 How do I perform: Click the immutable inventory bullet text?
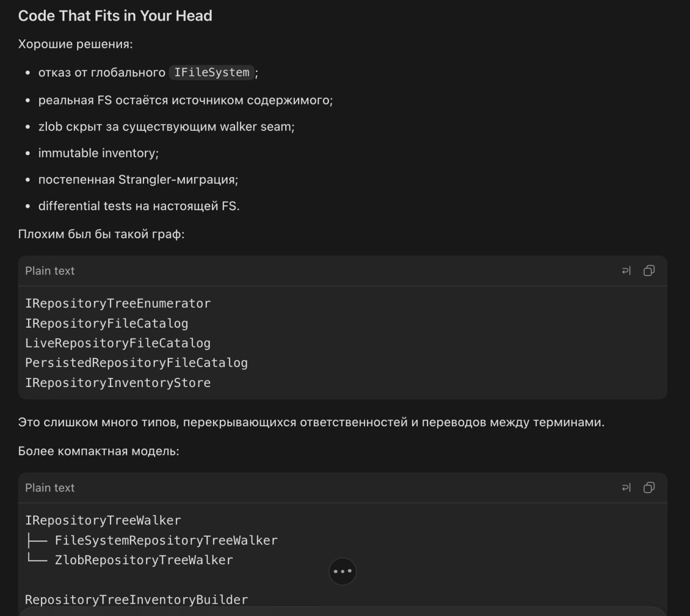pos(98,153)
